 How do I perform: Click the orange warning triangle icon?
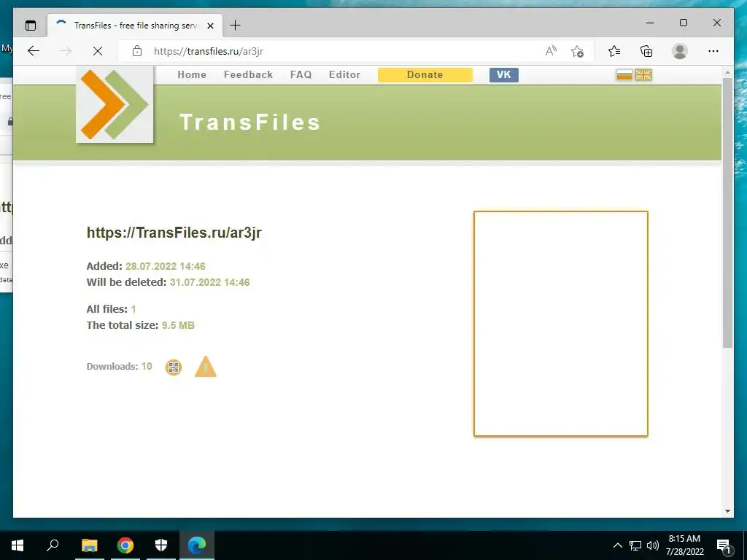(x=206, y=367)
